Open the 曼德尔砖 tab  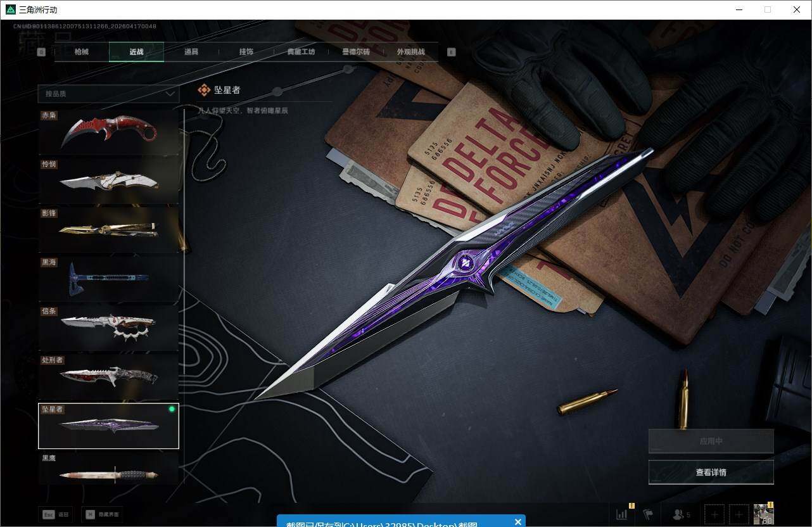pos(356,52)
